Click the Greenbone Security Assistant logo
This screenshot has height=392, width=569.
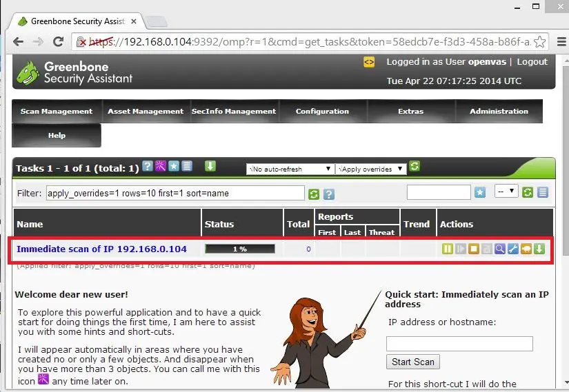tap(74, 72)
